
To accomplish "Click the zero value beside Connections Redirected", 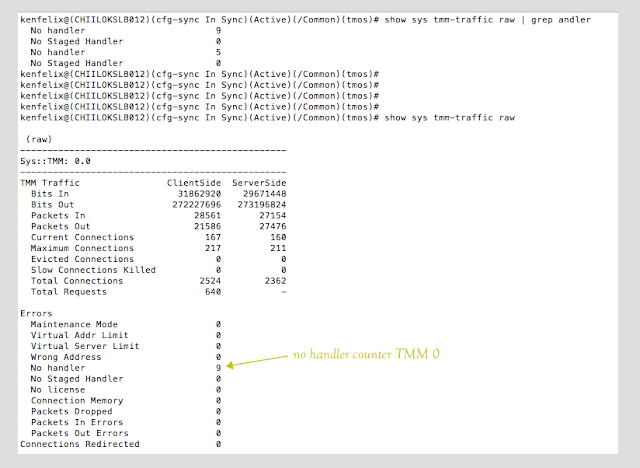I will pos(218,444).
